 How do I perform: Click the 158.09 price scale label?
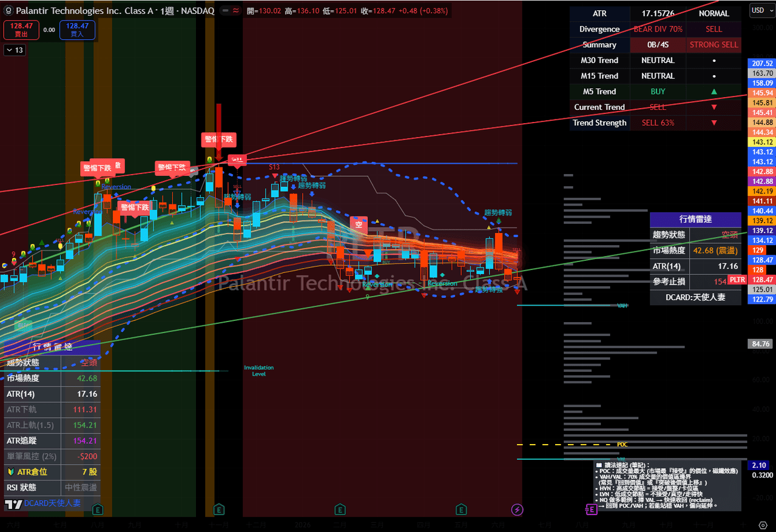click(x=762, y=83)
